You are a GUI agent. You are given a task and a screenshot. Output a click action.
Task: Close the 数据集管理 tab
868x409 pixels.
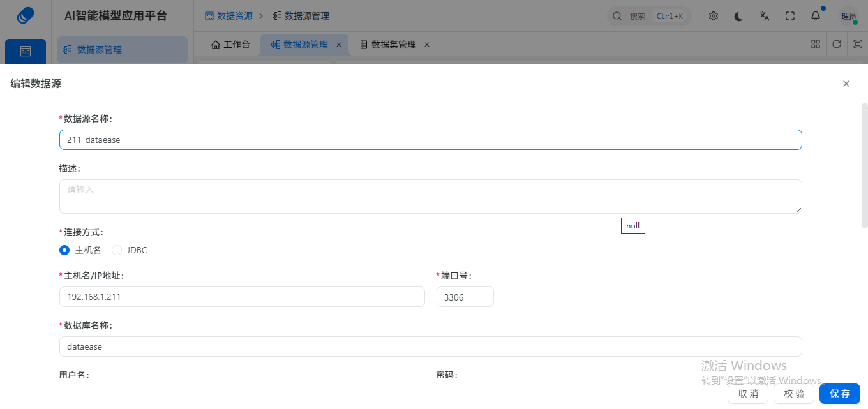[427, 45]
